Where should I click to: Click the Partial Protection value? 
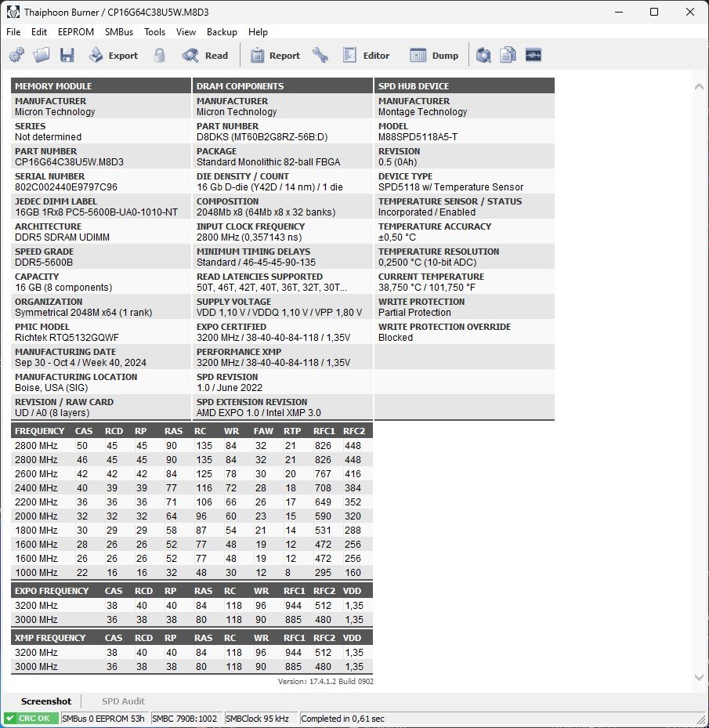(414, 313)
